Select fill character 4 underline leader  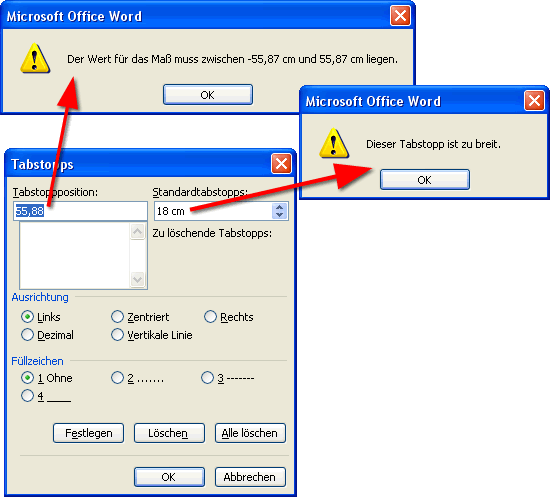click(27, 396)
